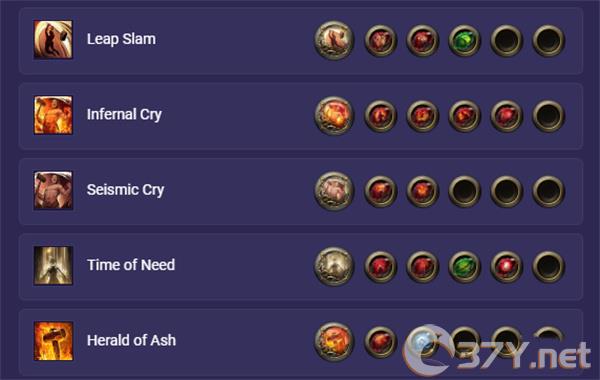Select the last empty socket in Leap Slam row
The height and width of the screenshot is (380, 600).
coord(548,41)
